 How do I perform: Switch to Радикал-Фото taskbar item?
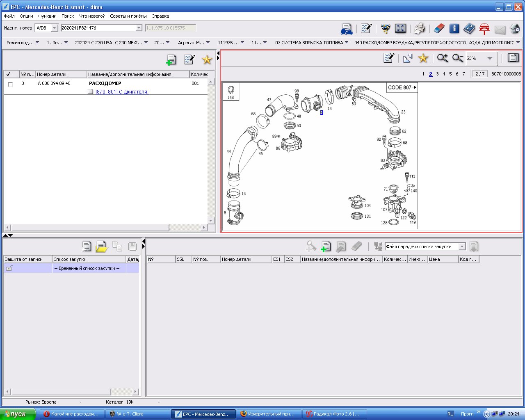coord(335,414)
